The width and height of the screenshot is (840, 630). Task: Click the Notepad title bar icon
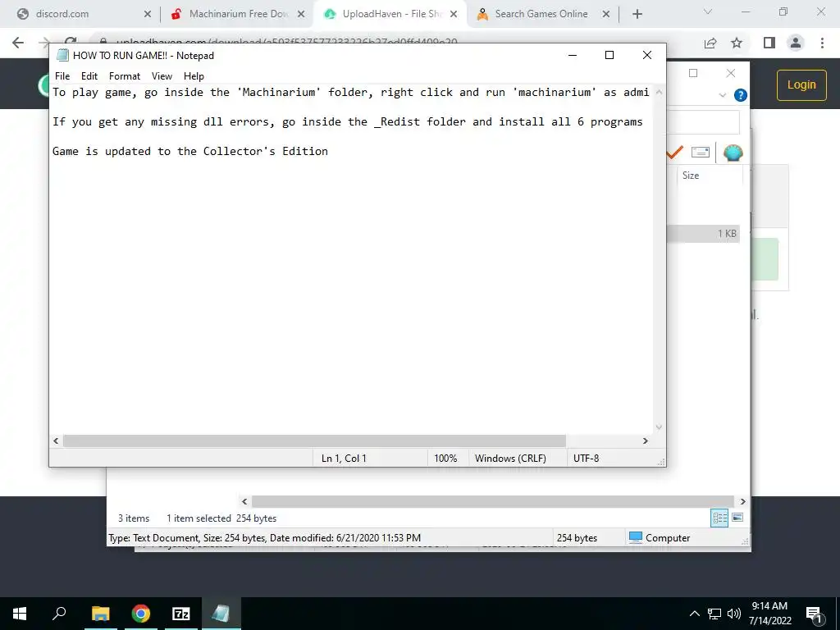(62, 55)
